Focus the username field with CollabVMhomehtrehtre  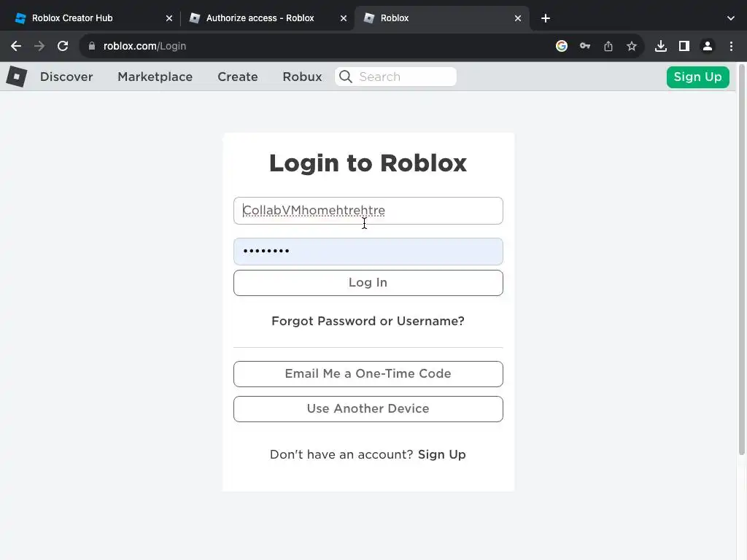(x=368, y=211)
